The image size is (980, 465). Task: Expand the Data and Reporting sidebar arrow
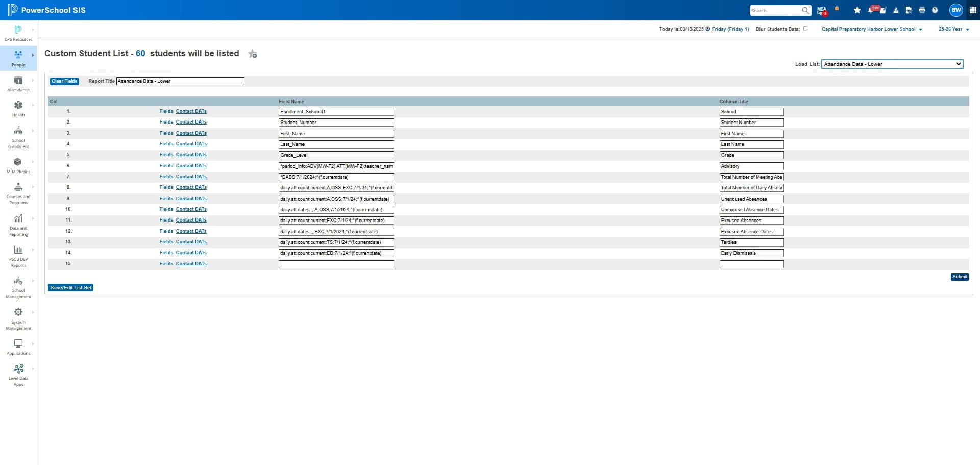pos(33,218)
